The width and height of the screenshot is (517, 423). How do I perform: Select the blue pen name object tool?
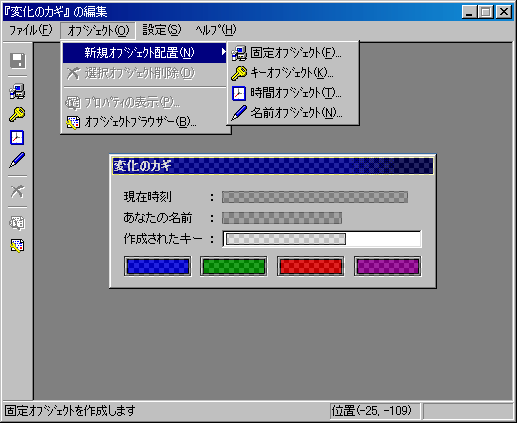coord(17,160)
